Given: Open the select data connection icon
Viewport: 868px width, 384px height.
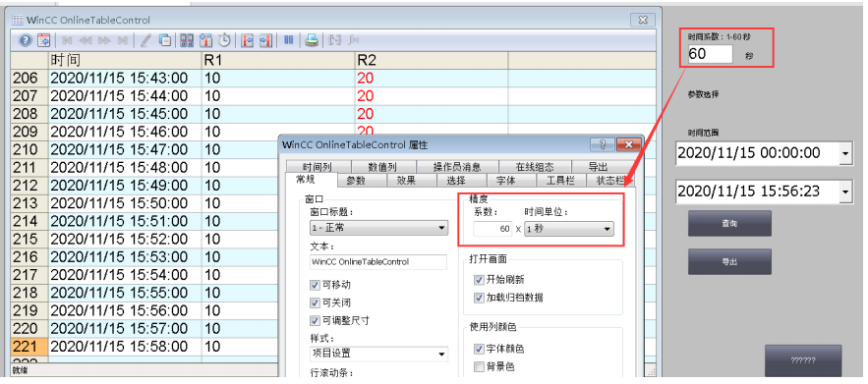Looking at the screenshot, I should [x=187, y=40].
